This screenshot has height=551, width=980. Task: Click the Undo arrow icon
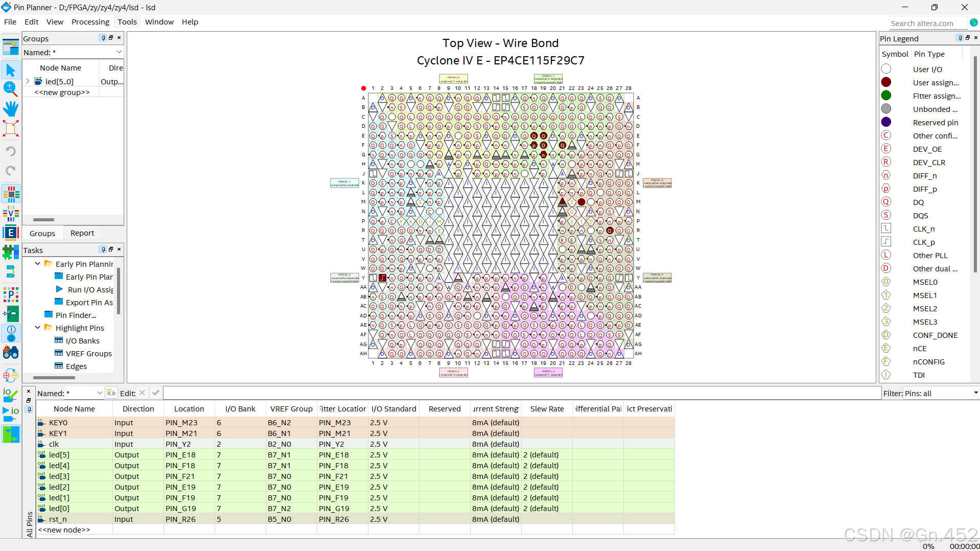[11, 151]
